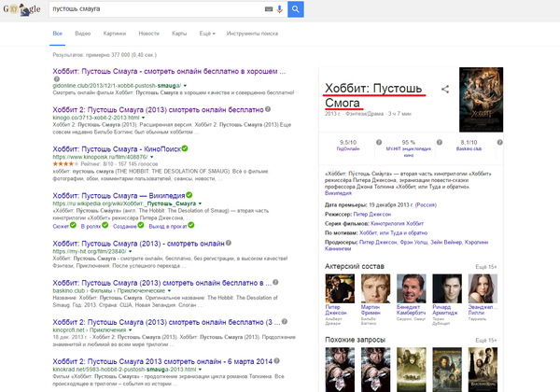Activate voice search microphone icon
This screenshot has height=392, width=560.
tap(278, 9)
